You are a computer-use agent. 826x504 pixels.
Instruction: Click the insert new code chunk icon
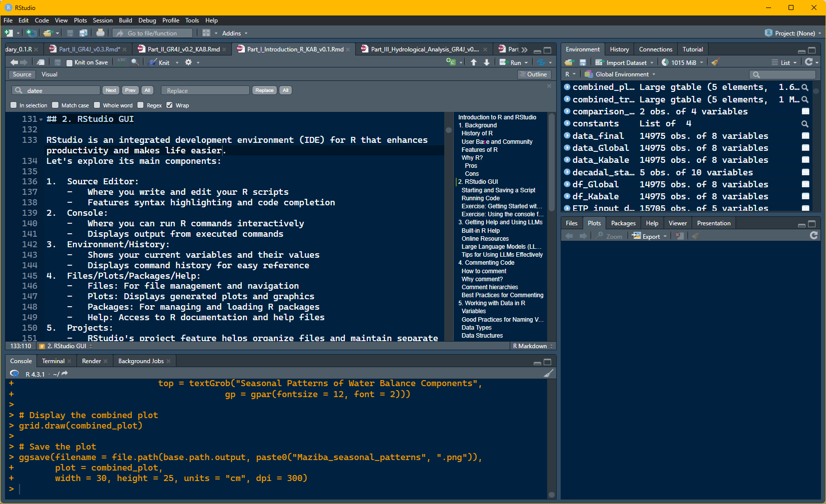coord(451,62)
